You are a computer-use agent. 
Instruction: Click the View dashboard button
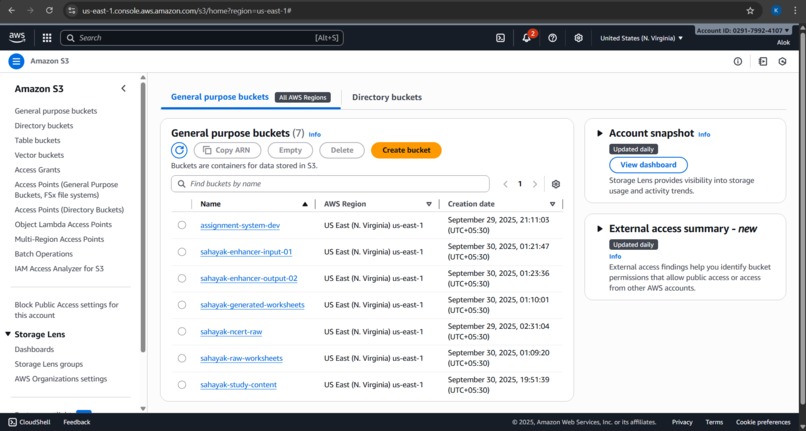tap(648, 165)
